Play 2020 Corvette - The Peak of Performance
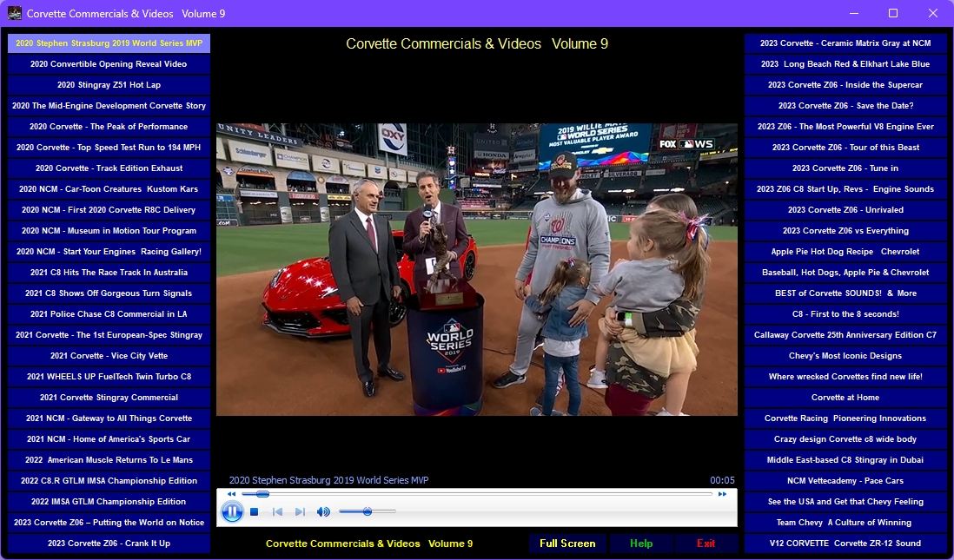954x560 pixels. pyautogui.click(x=109, y=127)
